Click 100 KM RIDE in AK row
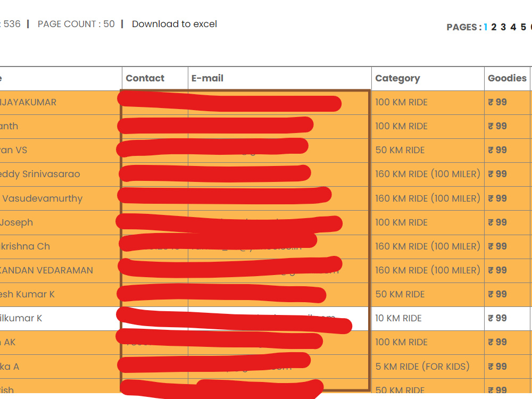Screen dimensions: 532x399 [401, 342]
